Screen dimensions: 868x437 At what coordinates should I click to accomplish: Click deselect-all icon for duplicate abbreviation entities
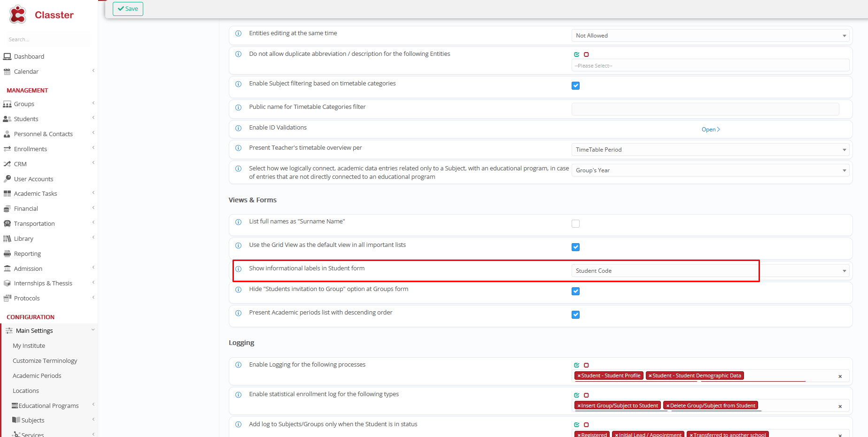pos(586,54)
